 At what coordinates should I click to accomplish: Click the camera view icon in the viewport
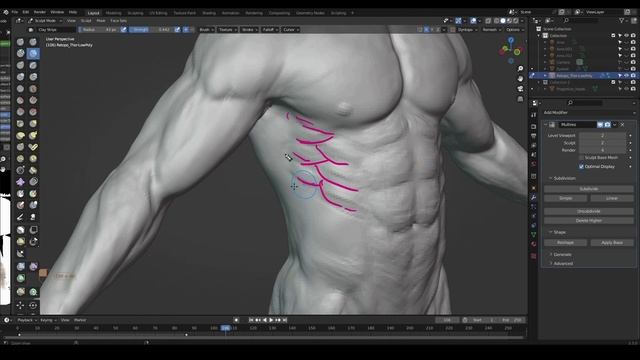point(520,89)
